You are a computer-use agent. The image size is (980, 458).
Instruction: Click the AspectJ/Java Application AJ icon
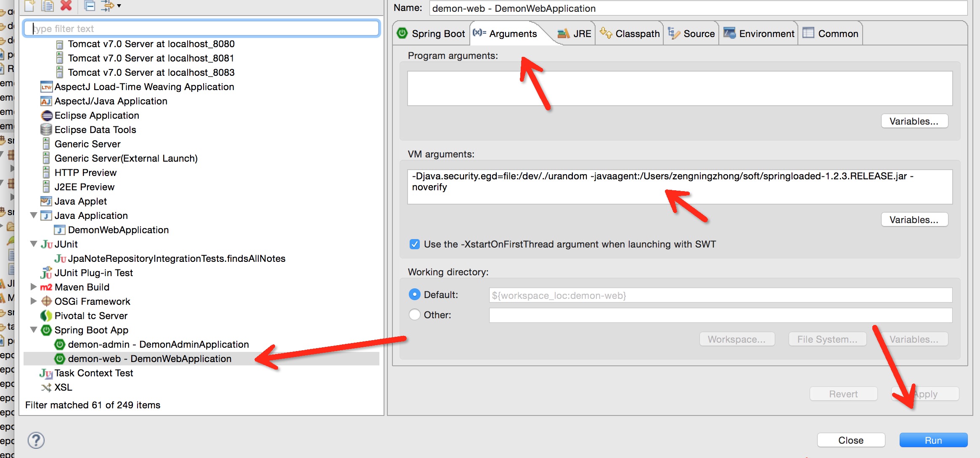tap(46, 101)
